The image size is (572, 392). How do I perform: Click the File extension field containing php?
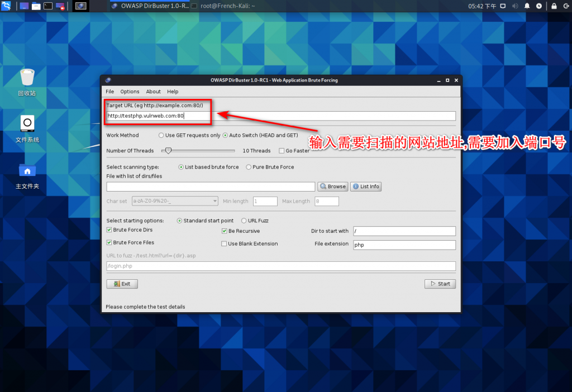click(404, 245)
